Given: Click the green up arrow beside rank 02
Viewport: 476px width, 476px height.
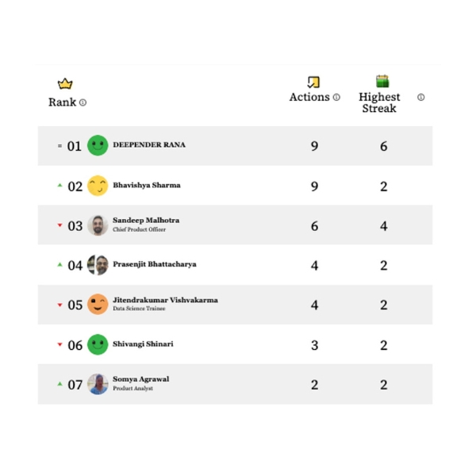Looking at the screenshot, I should pyautogui.click(x=59, y=185).
